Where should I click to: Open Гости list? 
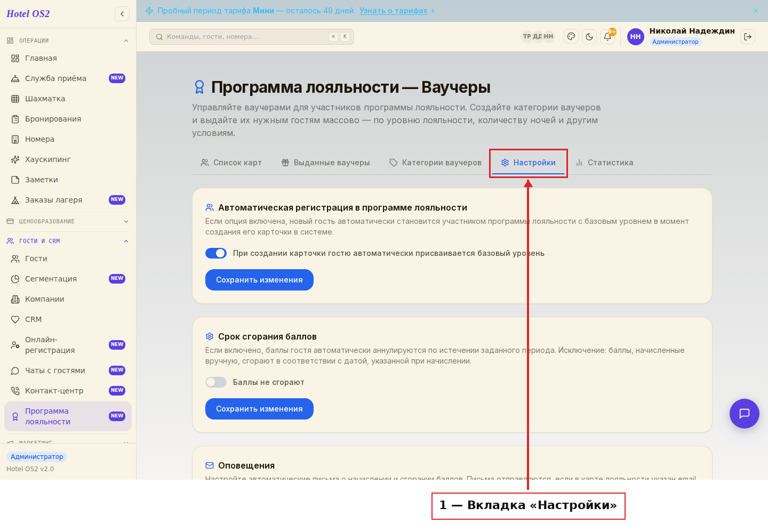68,259
